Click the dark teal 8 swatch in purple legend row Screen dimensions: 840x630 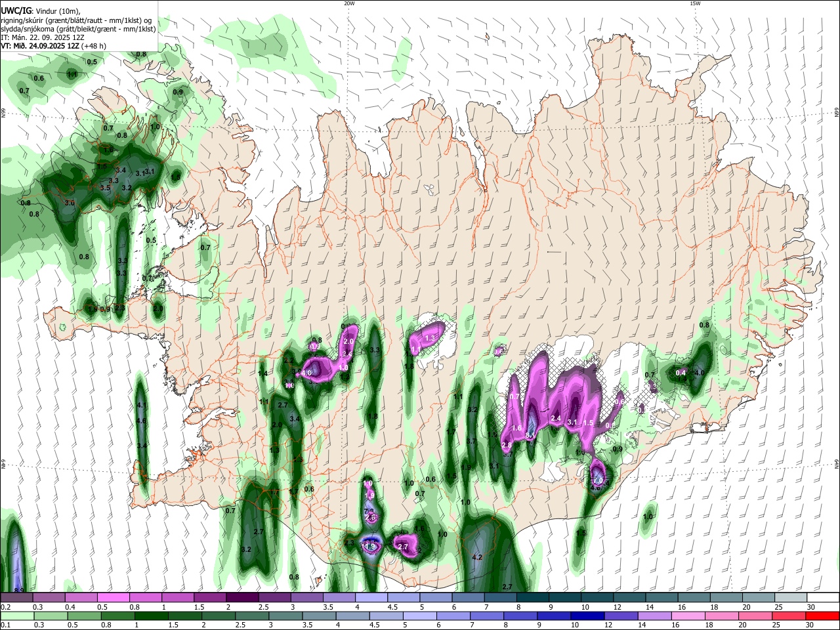[x=532, y=598]
